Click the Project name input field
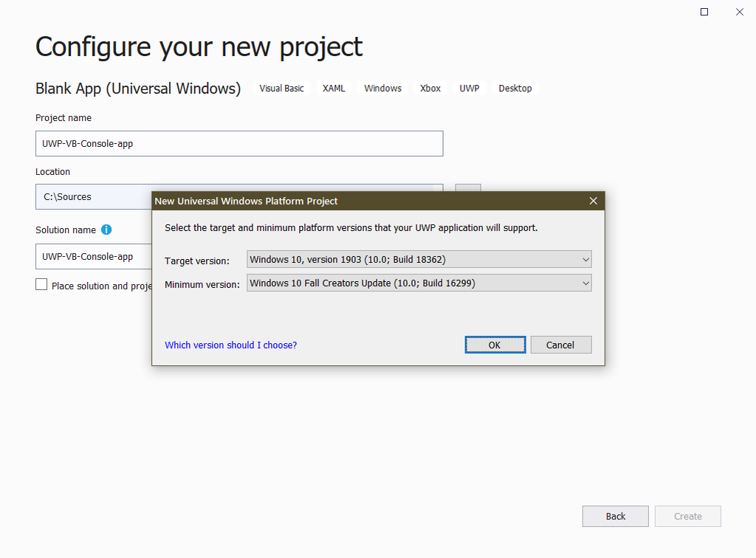756x558 pixels. coord(239,144)
